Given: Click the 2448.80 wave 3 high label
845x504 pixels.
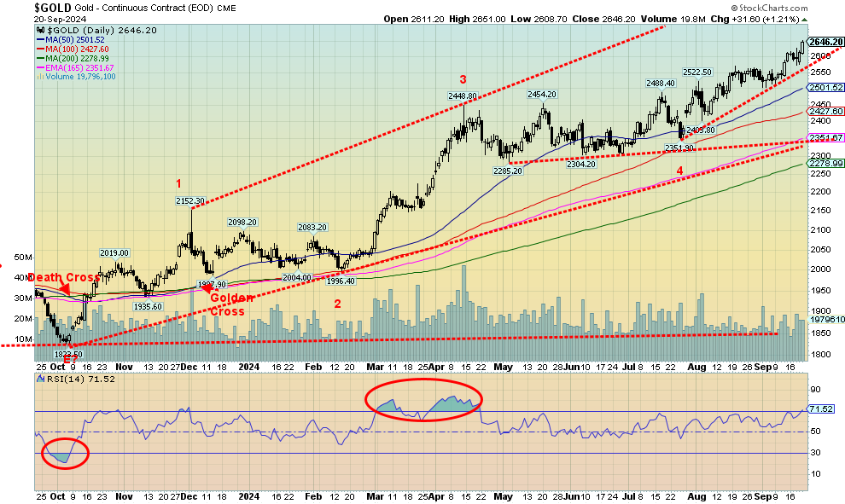Looking at the screenshot, I should coord(463,96).
